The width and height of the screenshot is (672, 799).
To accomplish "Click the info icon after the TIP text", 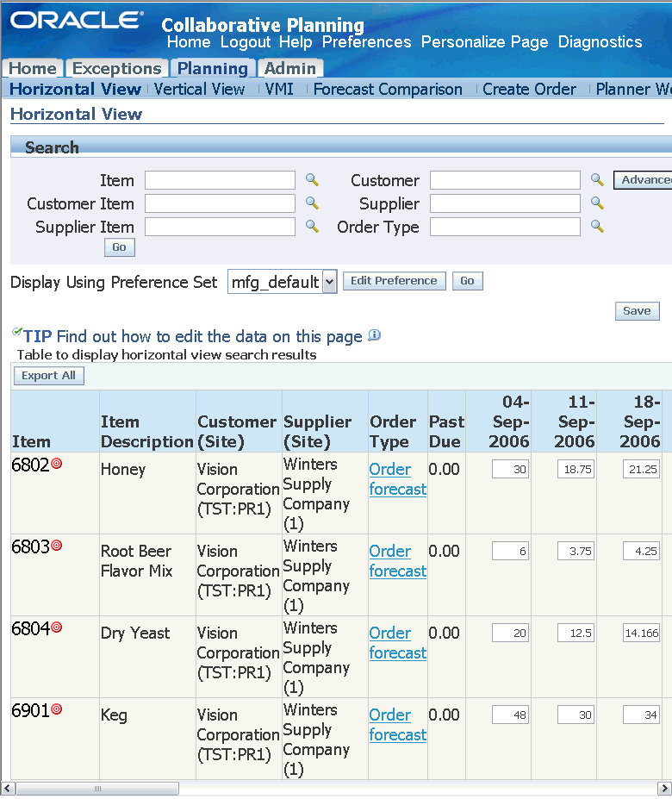I will (x=375, y=335).
